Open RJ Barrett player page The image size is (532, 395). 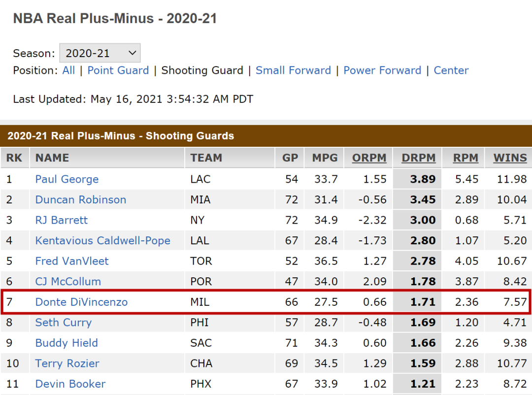point(62,220)
